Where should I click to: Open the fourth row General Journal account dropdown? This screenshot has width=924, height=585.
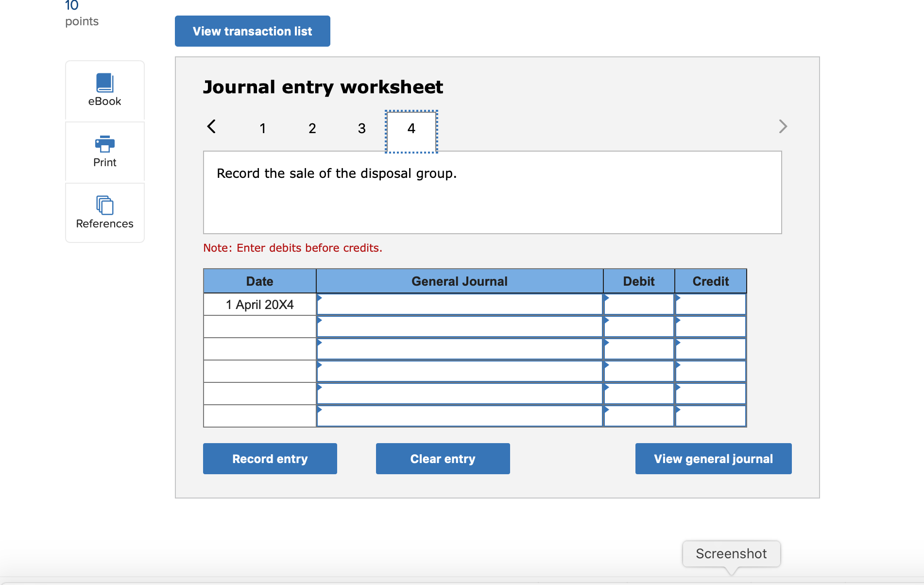pos(460,372)
